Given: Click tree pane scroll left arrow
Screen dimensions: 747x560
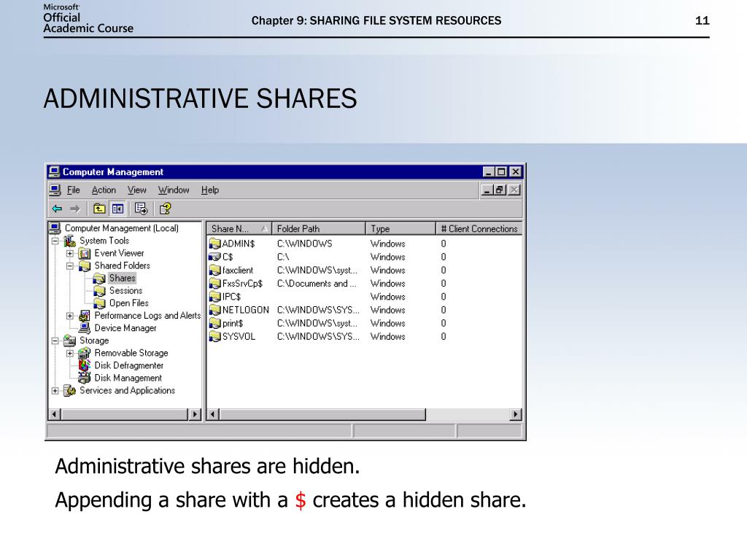Looking at the screenshot, I should tap(54, 414).
